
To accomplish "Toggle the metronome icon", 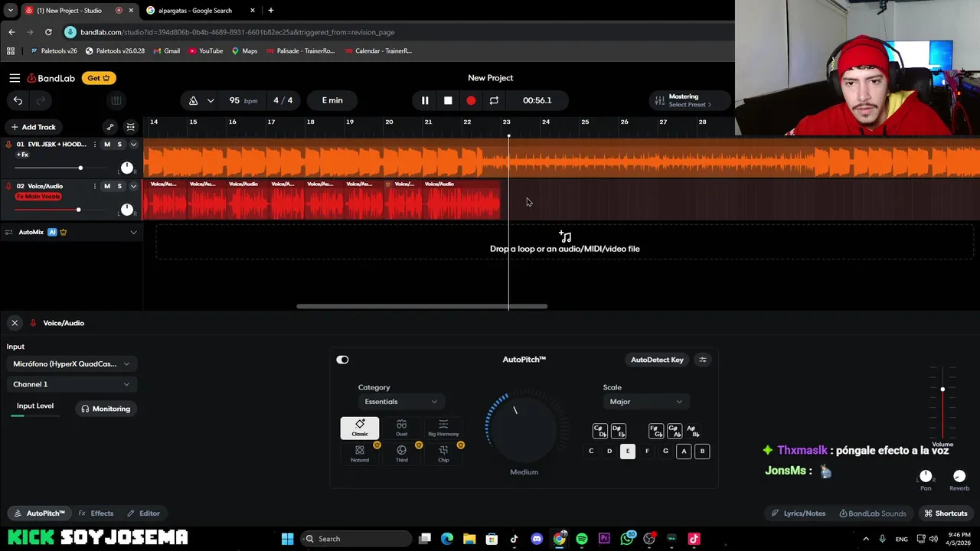I will tap(193, 100).
